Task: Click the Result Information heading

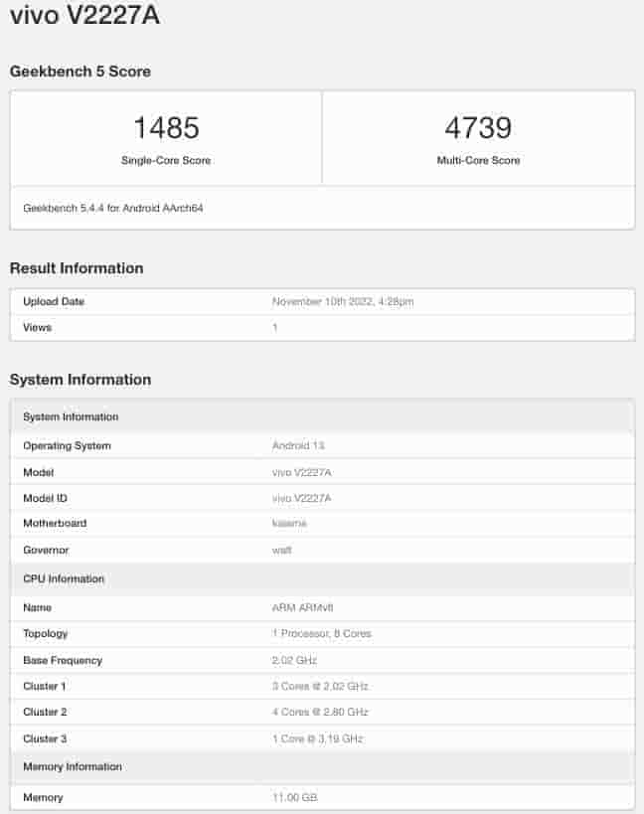Action: [x=77, y=268]
